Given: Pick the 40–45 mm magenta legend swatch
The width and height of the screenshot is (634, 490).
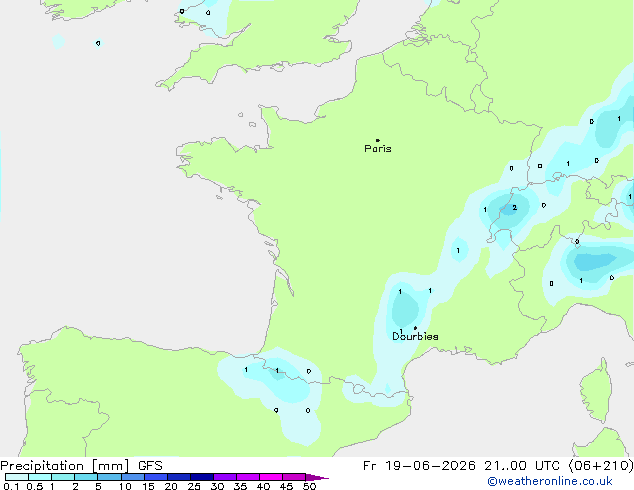Looking at the screenshot, I should tap(271, 477).
